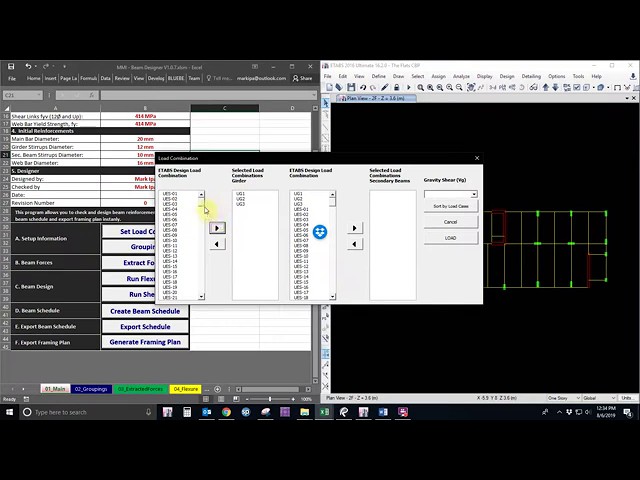Click Export Schedule button
The image size is (640, 480).
click(x=145, y=327)
